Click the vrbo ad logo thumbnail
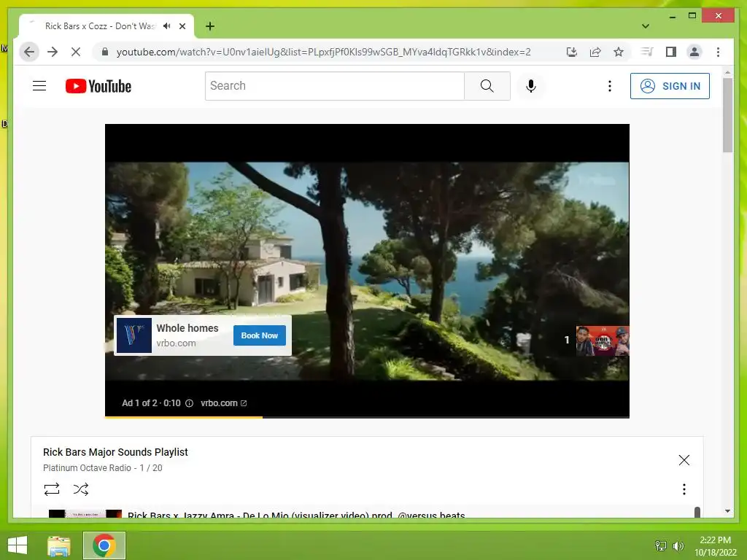Screen dimensions: 747x560 134,335
